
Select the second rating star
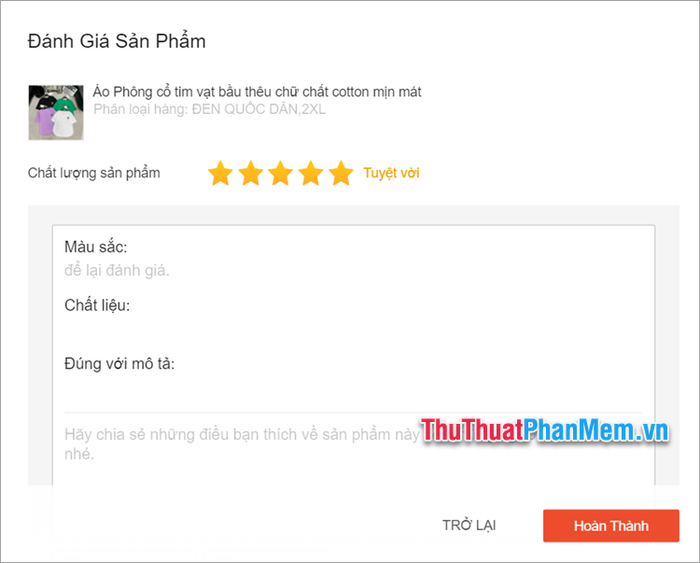[251, 173]
